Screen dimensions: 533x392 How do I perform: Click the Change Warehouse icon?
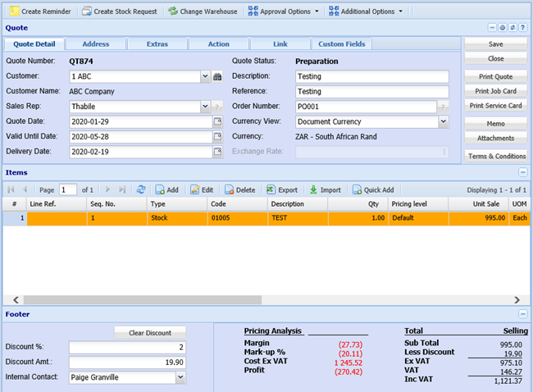pos(173,11)
